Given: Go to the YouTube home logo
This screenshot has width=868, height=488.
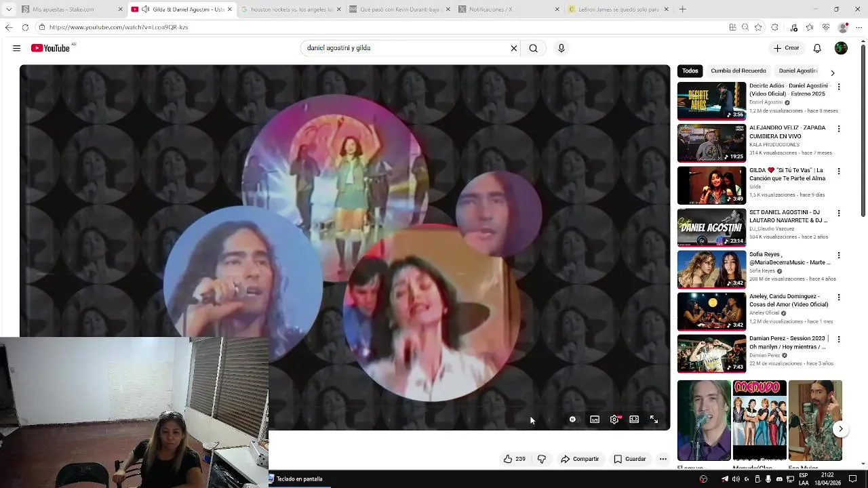Looking at the screenshot, I should pos(50,48).
